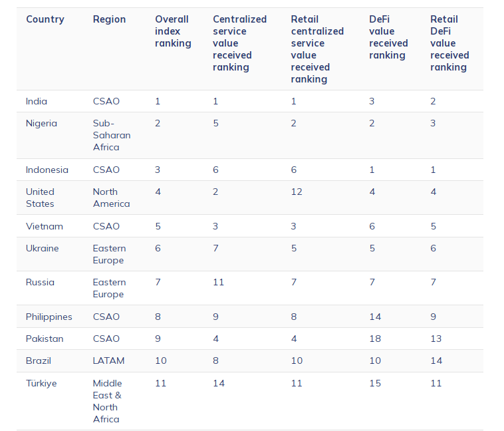
Task: Click the United States country cell
Action: tap(40, 198)
